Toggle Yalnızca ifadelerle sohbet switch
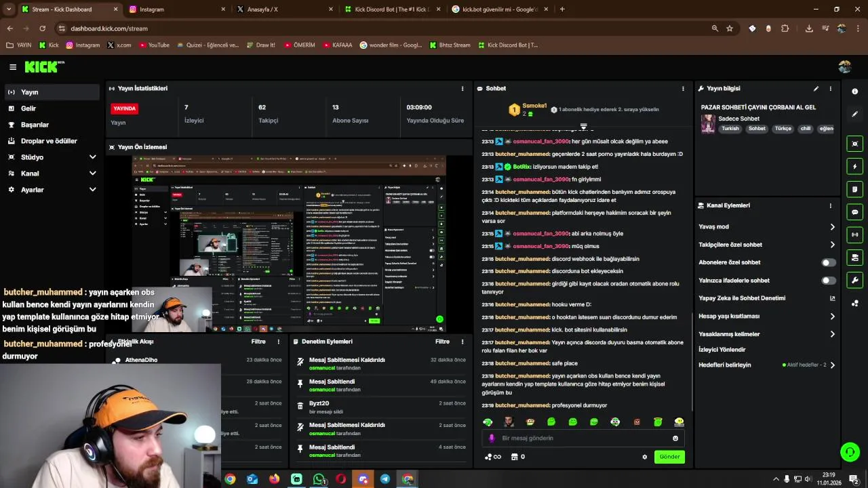Screen dimensions: 868x488 [829, 280]
